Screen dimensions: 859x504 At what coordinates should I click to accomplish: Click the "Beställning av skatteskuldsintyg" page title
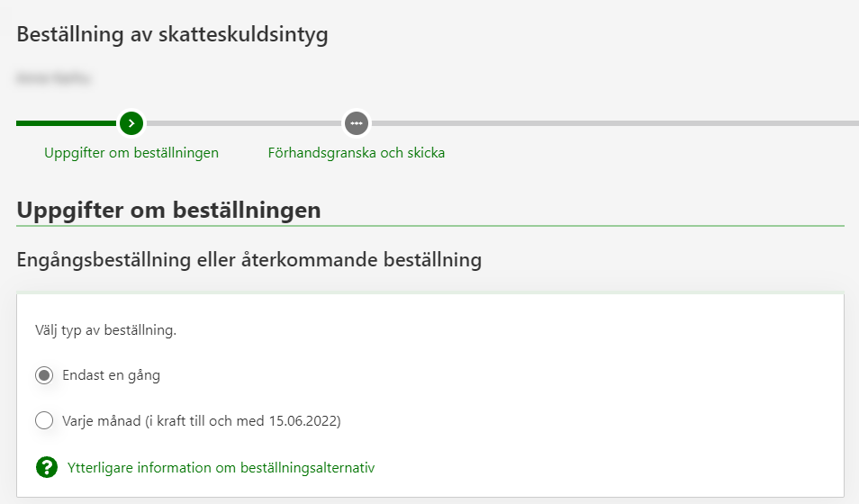tap(172, 36)
